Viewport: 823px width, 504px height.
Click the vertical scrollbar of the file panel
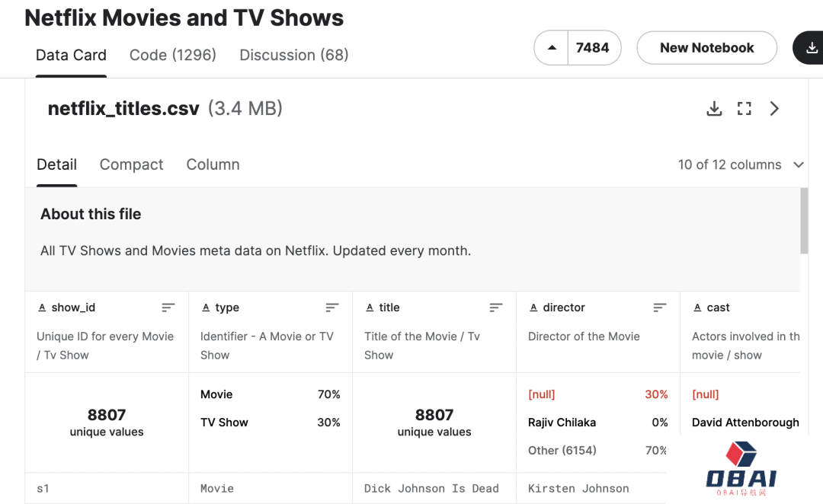[x=804, y=221]
